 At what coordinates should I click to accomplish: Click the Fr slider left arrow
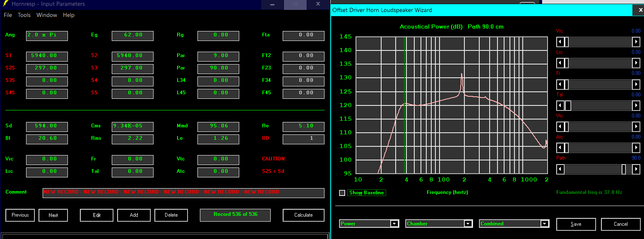pyautogui.click(x=560, y=84)
